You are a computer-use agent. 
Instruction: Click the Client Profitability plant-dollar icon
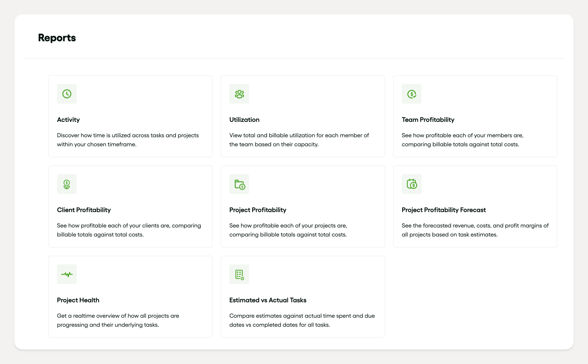click(x=67, y=184)
